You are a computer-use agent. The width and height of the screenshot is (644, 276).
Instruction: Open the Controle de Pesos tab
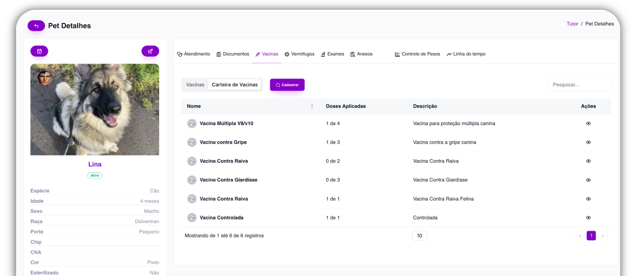pyautogui.click(x=417, y=54)
